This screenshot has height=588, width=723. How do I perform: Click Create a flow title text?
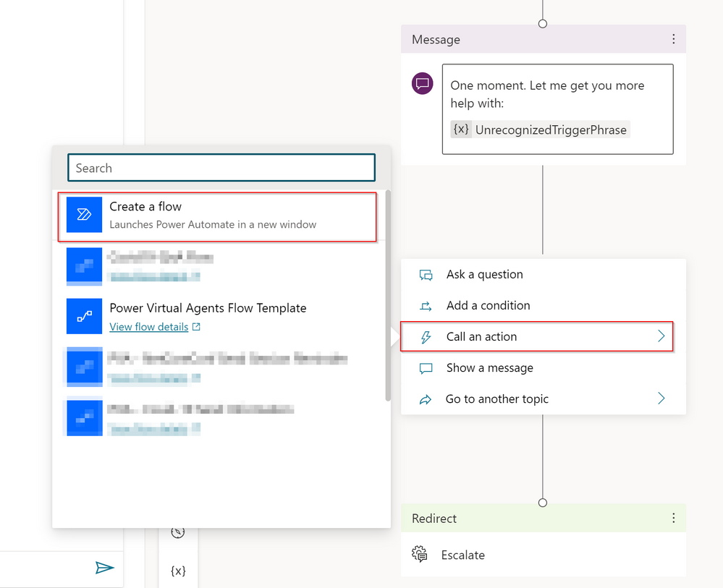[x=145, y=207]
